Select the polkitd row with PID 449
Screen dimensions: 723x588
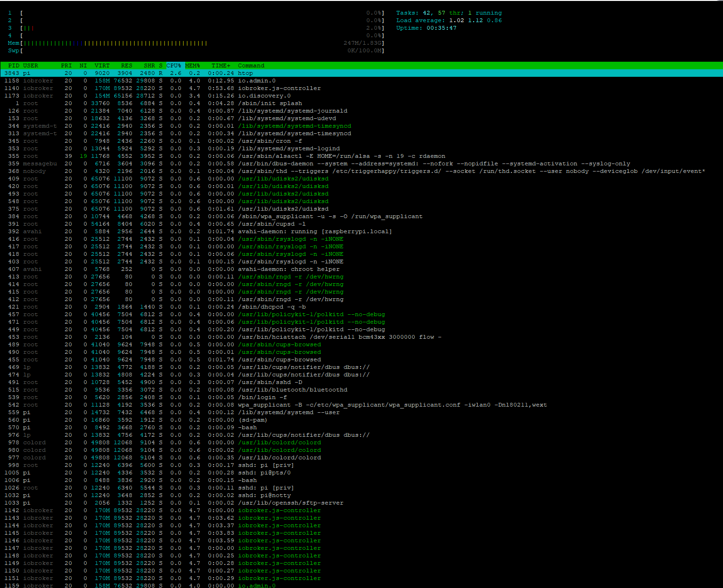pyautogui.click(x=361, y=329)
